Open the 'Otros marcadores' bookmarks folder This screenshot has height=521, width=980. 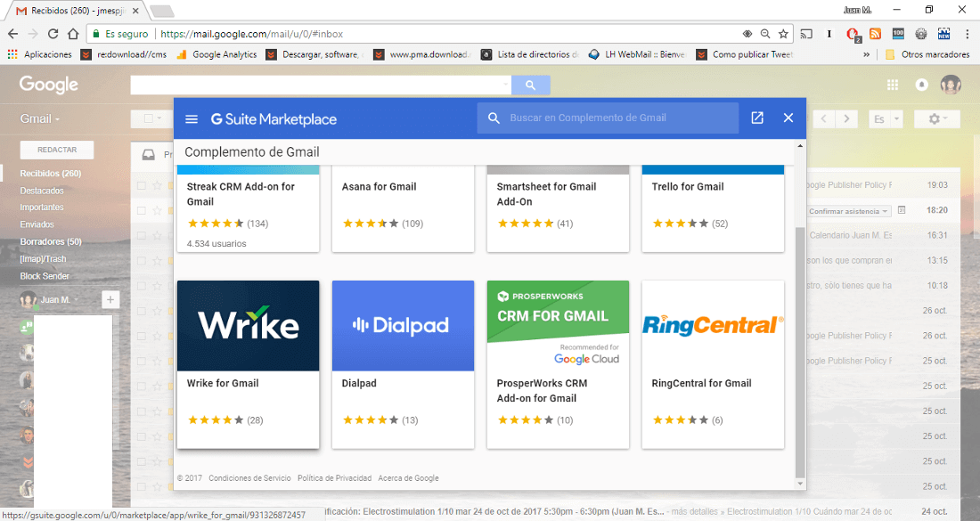[x=927, y=54]
